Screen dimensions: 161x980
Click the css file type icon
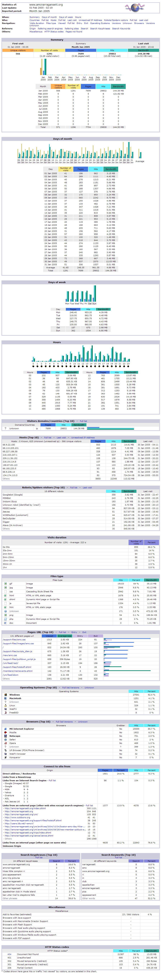[5, 592]
